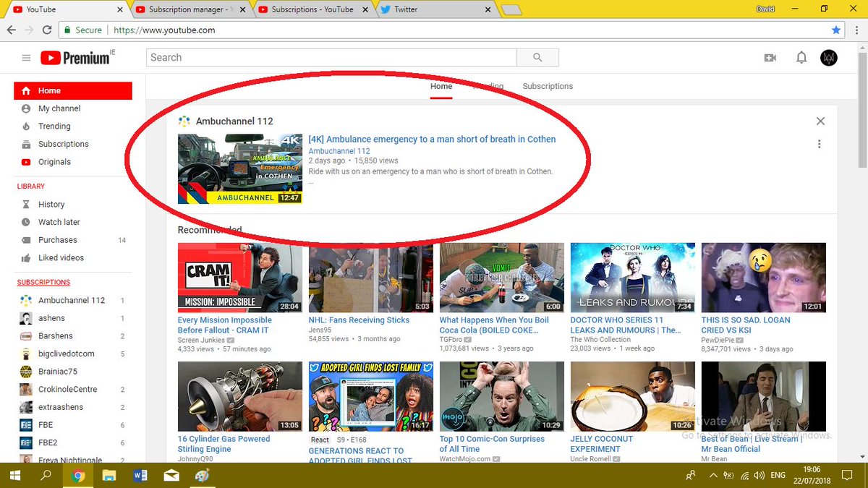Open the Ambulance emergency in Cothen video title
The height and width of the screenshot is (488, 868).
coord(432,139)
